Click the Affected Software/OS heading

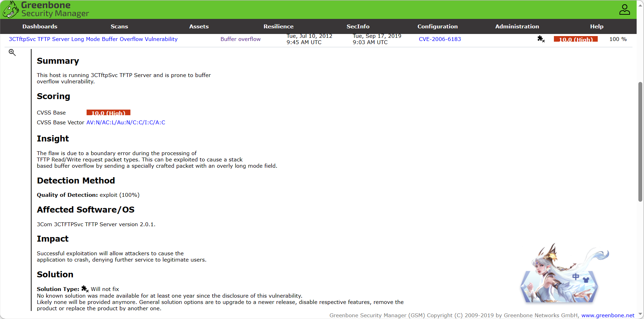pos(86,210)
